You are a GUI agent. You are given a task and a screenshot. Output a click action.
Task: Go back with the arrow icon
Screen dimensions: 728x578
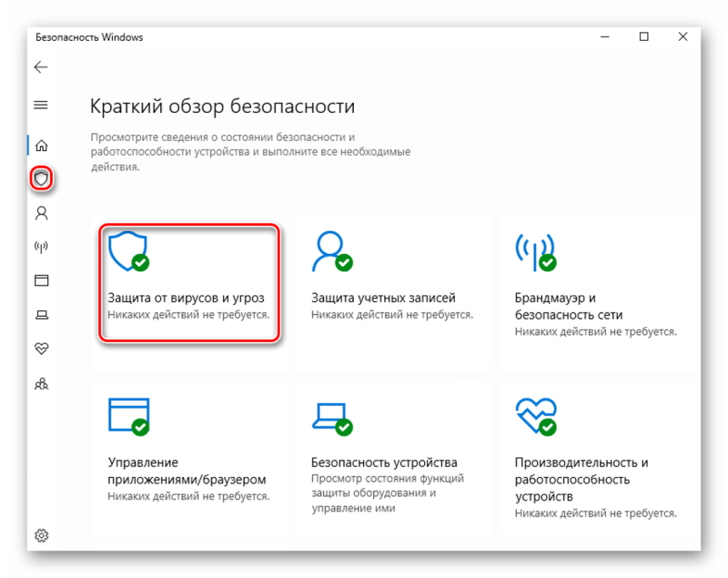pos(41,67)
